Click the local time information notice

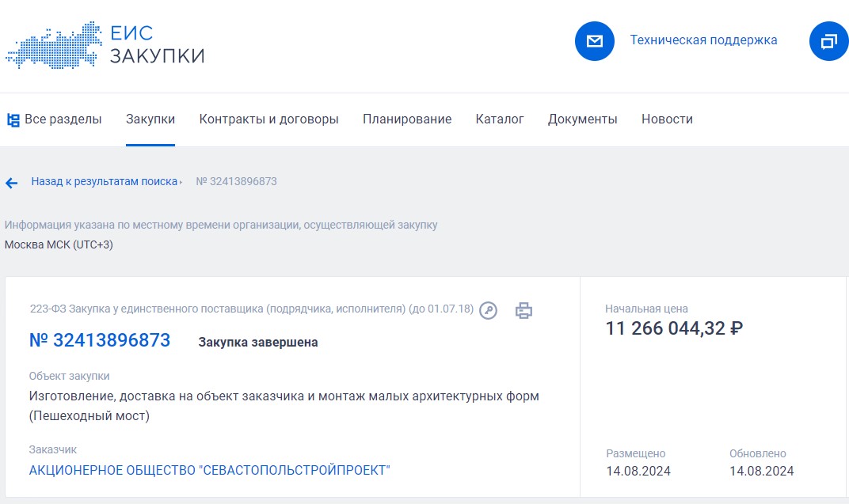pos(221,225)
